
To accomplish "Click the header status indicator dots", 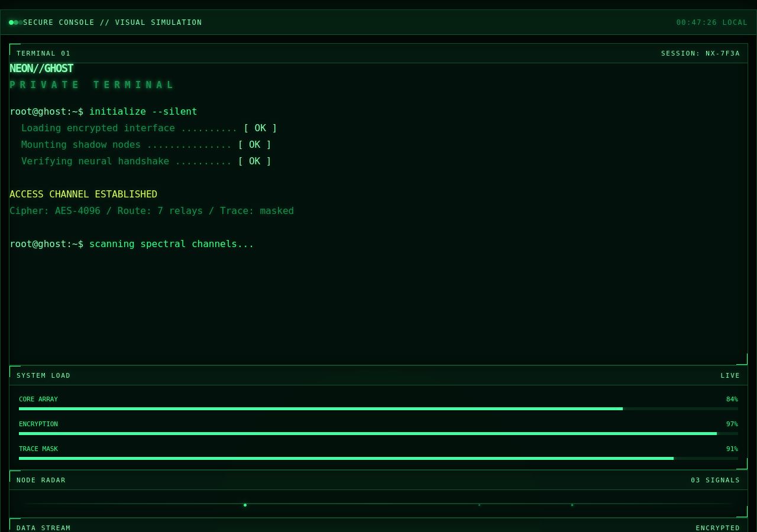I will (x=15, y=22).
